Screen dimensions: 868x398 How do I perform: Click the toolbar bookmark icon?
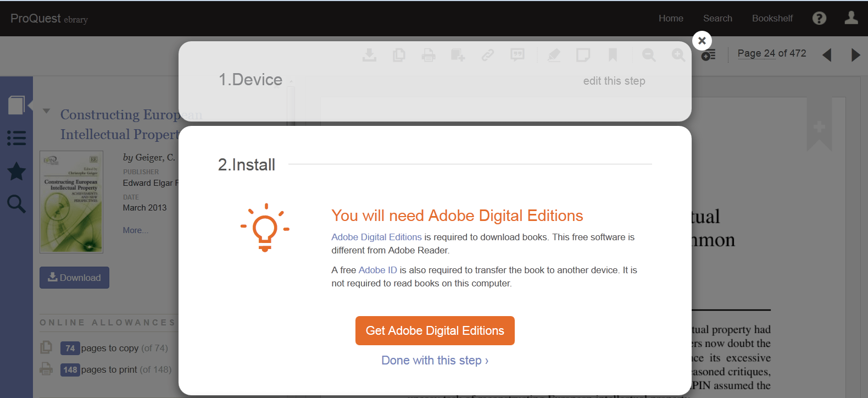(613, 54)
